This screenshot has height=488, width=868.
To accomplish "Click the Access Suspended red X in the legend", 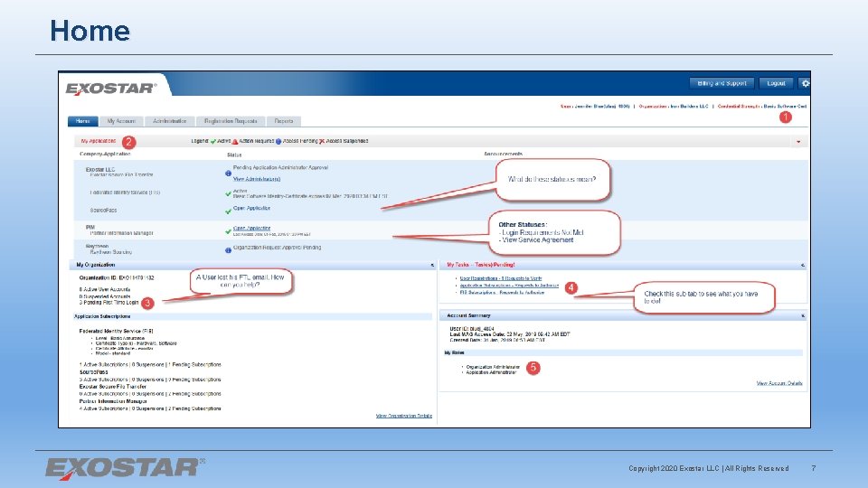I will pyautogui.click(x=322, y=141).
